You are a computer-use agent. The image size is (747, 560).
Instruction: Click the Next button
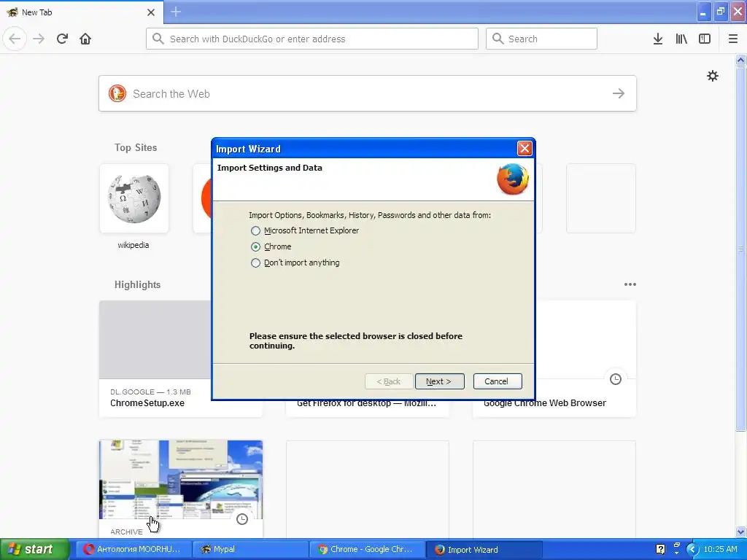point(439,381)
